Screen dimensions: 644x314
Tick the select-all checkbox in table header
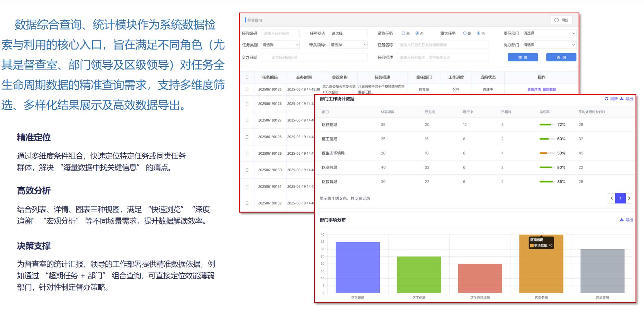[247, 77]
